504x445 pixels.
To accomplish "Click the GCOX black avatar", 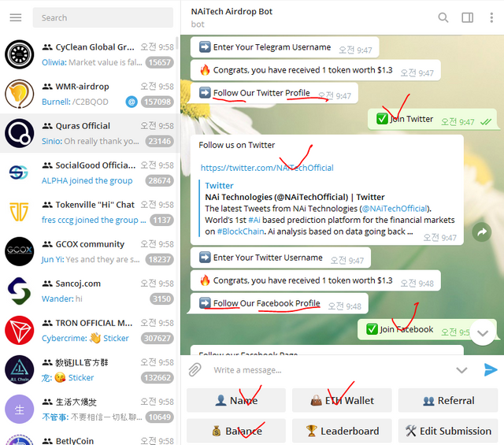I will (19, 251).
